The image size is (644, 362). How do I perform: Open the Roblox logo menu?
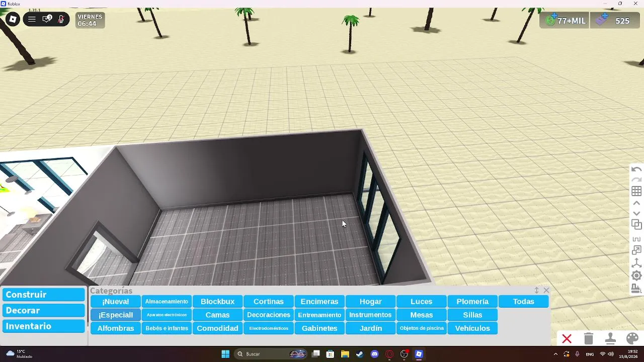pos(13,20)
